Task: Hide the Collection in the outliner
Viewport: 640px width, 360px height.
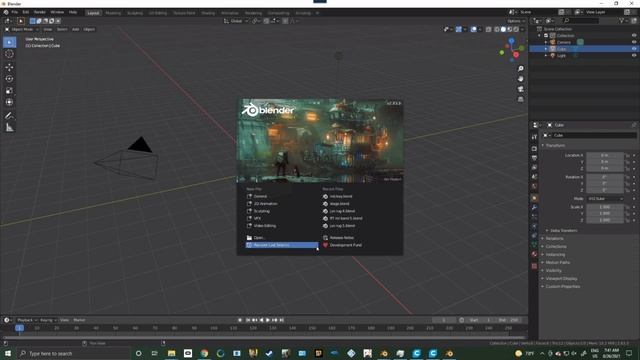Action: [634, 36]
